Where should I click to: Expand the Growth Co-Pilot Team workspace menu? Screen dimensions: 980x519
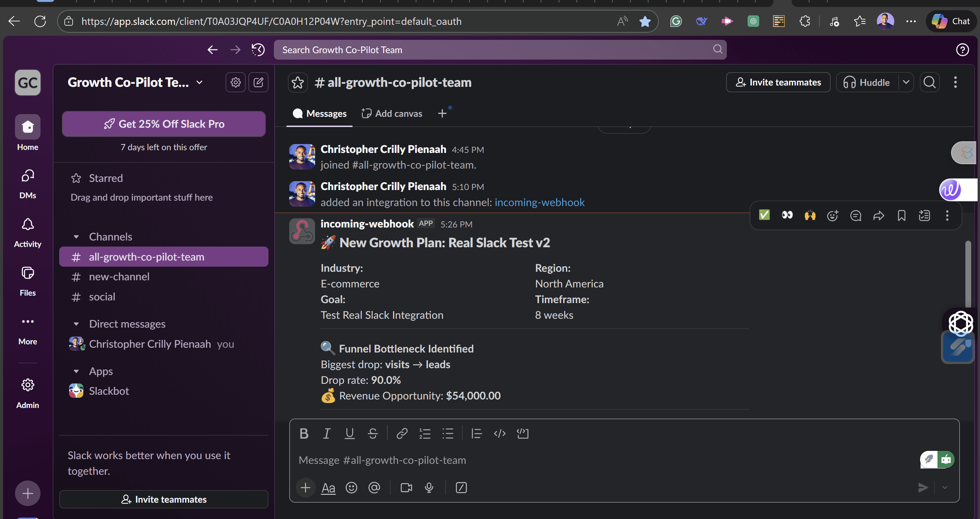135,82
